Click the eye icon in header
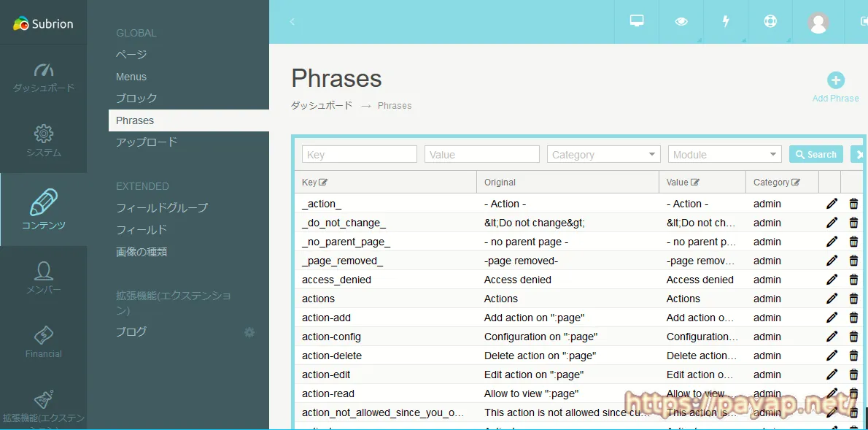Image resolution: width=868 pixels, height=430 pixels. pyautogui.click(x=681, y=21)
